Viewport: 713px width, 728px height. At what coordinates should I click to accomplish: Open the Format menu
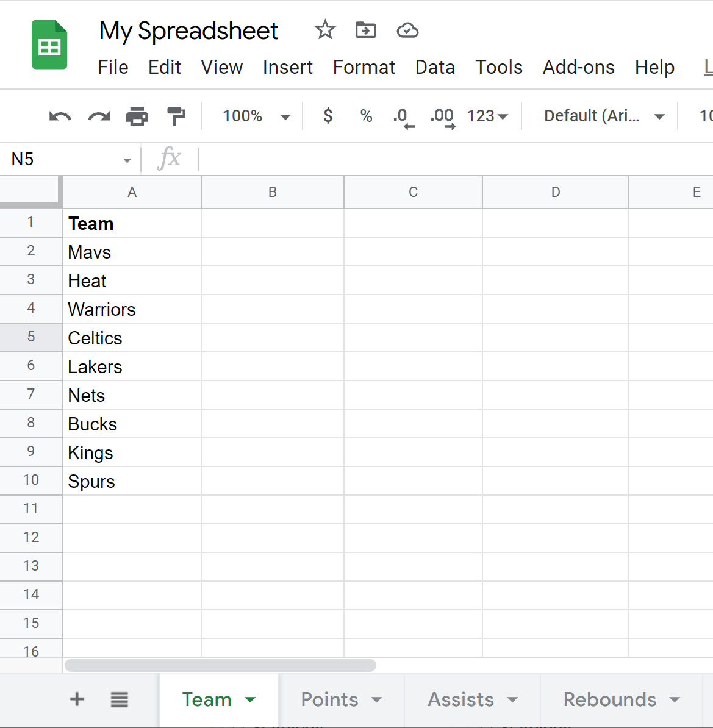(364, 67)
